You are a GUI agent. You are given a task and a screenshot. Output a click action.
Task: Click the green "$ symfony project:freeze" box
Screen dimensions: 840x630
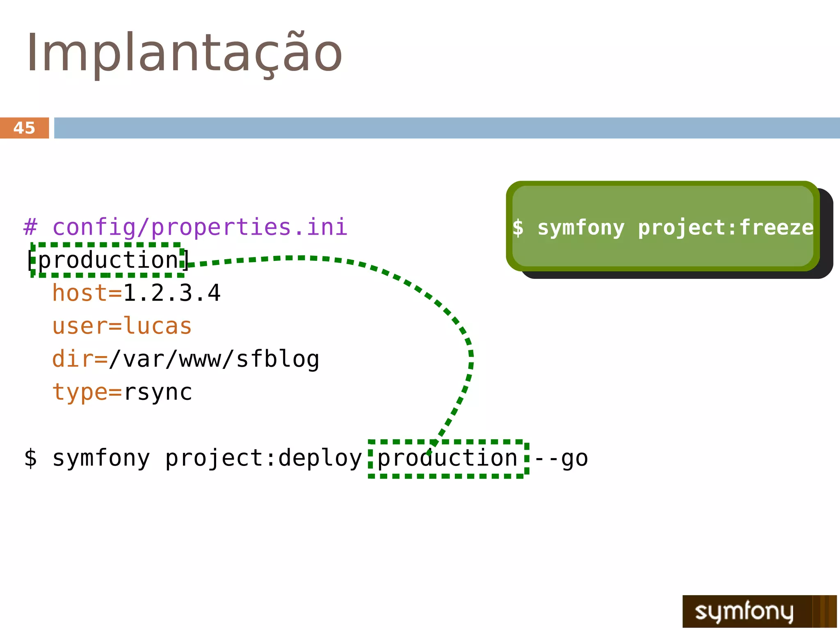[663, 226]
